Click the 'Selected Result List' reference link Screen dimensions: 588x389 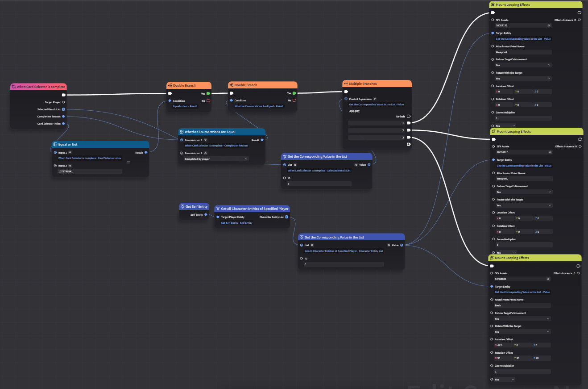[319, 171]
